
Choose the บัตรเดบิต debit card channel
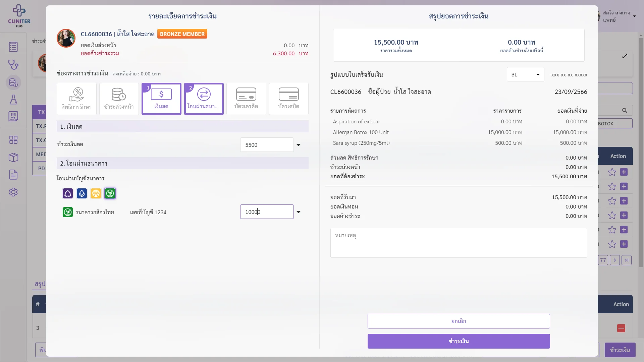[288, 99]
